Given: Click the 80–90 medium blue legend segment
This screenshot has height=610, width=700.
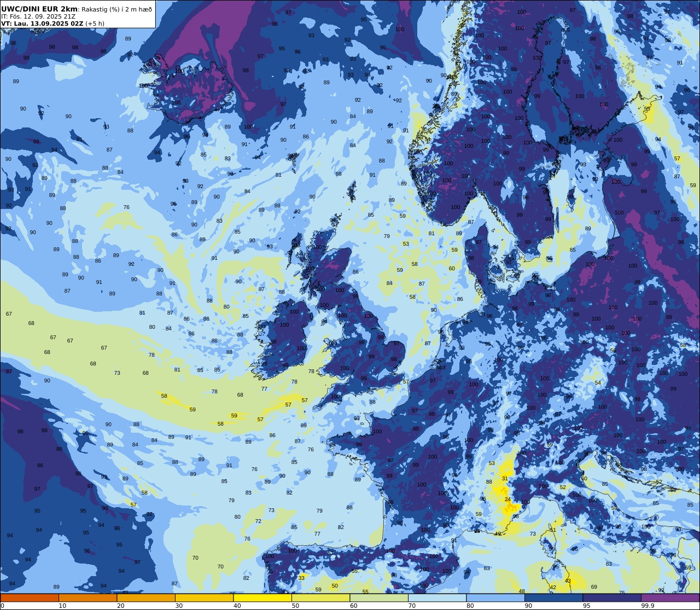Looking at the screenshot, I should point(495,597).
